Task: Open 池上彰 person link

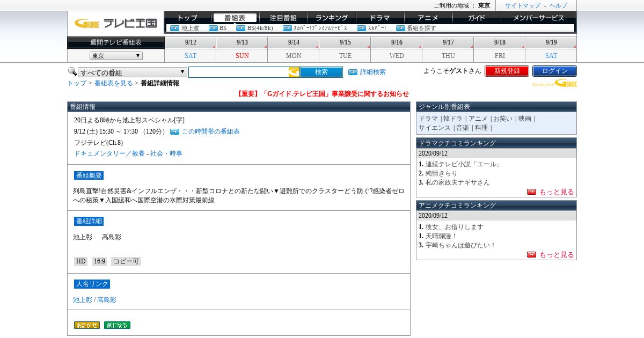Action: [x=83, y=300]
